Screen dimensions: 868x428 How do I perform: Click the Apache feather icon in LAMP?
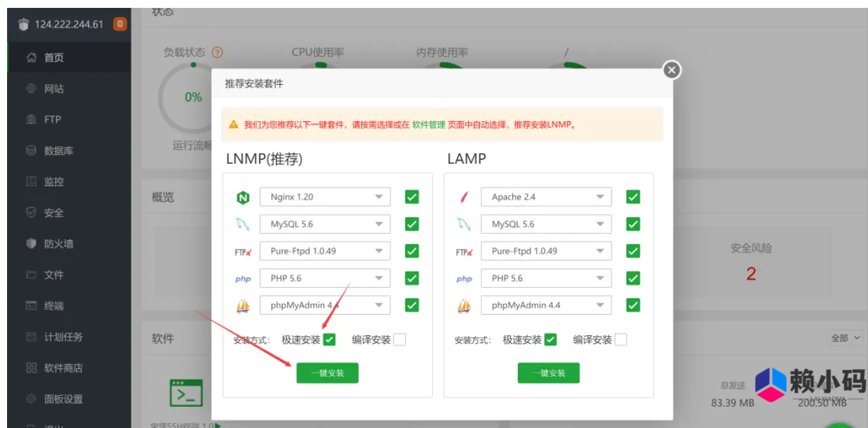pos(464,197)
